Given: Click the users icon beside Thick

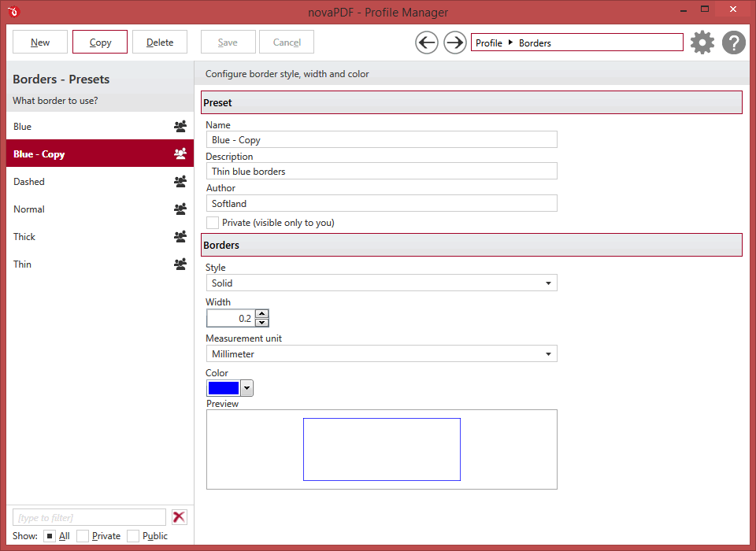Looking at the screenshot, I should pos(180,236).
